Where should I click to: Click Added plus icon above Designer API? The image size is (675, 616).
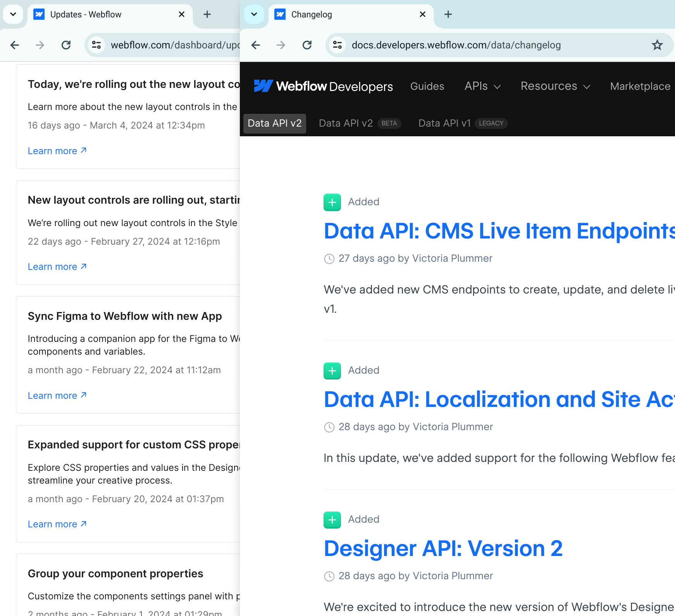pyautogui.click(x=332, y=520)
